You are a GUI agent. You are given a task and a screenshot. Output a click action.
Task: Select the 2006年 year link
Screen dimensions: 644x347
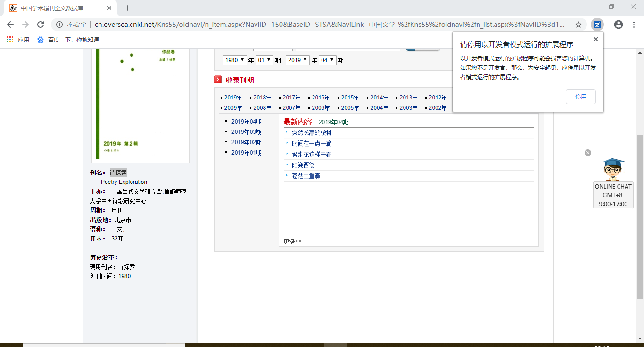(x=321, y=108)
